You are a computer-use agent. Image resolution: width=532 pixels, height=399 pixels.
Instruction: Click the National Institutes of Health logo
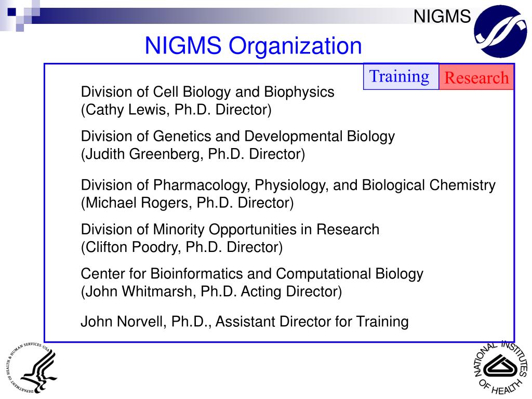click(x=501, y=368)
